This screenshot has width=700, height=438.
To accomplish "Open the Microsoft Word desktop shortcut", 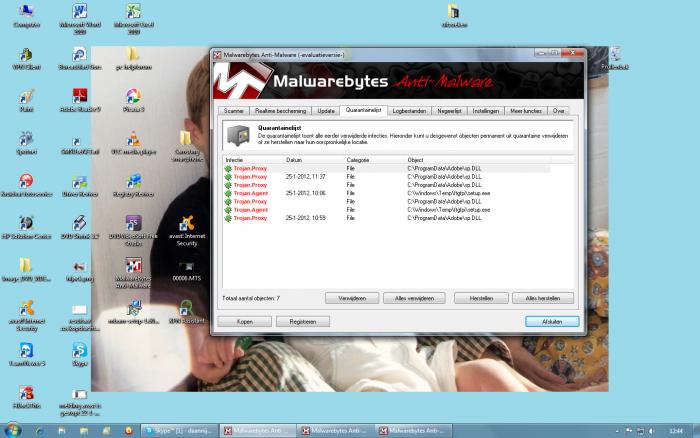I will pos(80,19).
